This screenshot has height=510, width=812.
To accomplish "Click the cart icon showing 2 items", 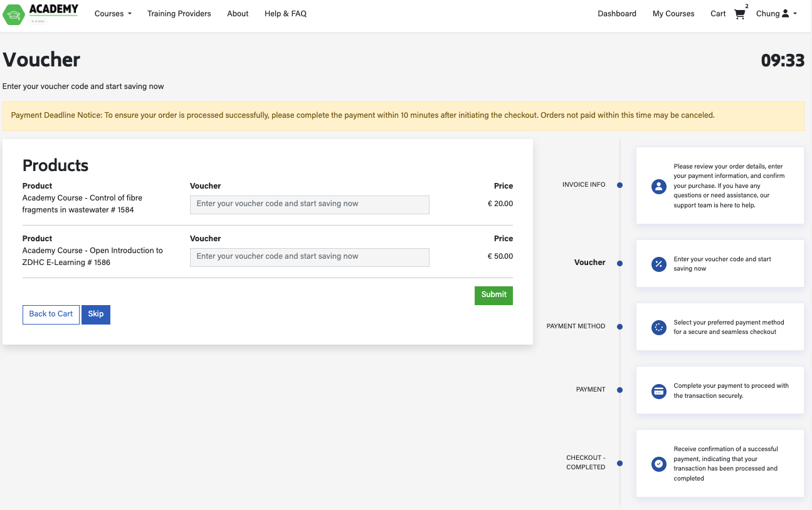I will point(739,14).
